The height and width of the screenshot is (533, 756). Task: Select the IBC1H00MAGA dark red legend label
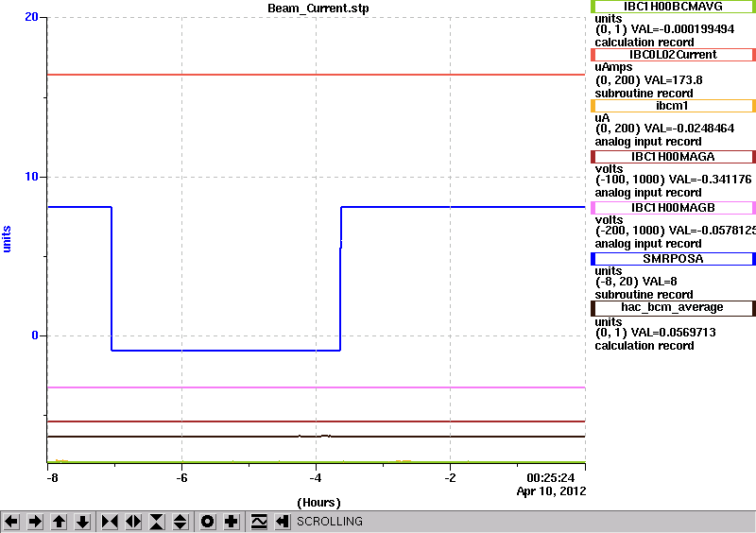673,157
